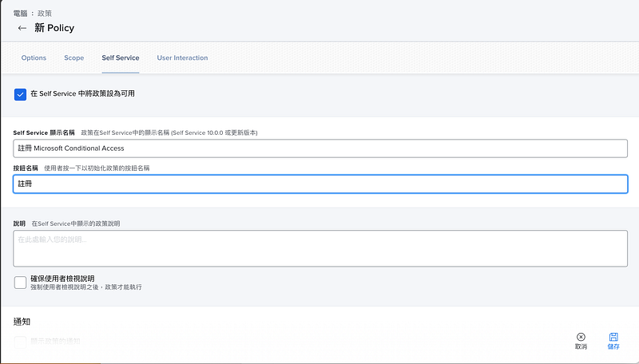Go to the User Interaction tab
Image resolution: width=639 pixels, height=364 pixels.
coord(182,58)
